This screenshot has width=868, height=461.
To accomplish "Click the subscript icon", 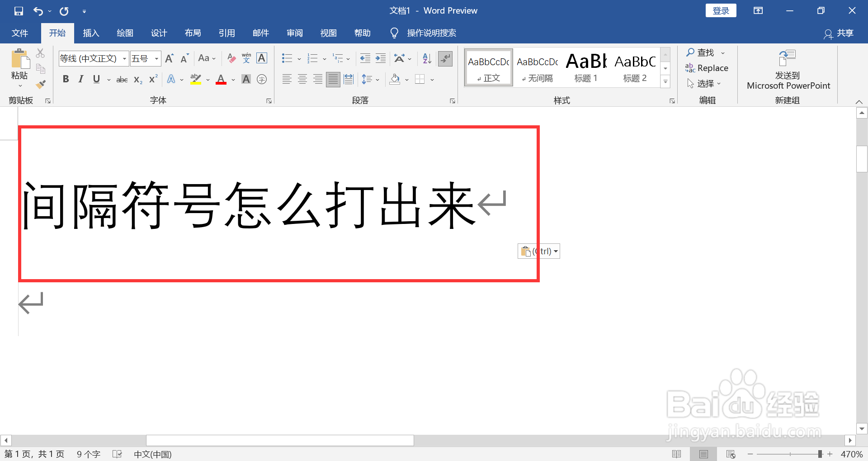I will pyautogui.click(x=137, y=80).
